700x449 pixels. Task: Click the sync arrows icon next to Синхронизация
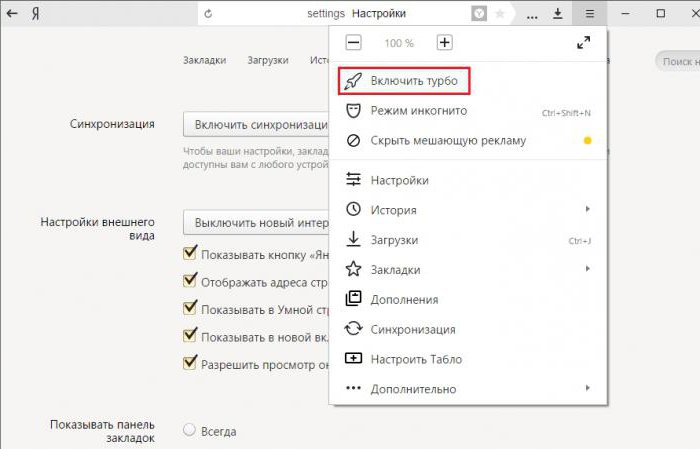click(353, 328)
